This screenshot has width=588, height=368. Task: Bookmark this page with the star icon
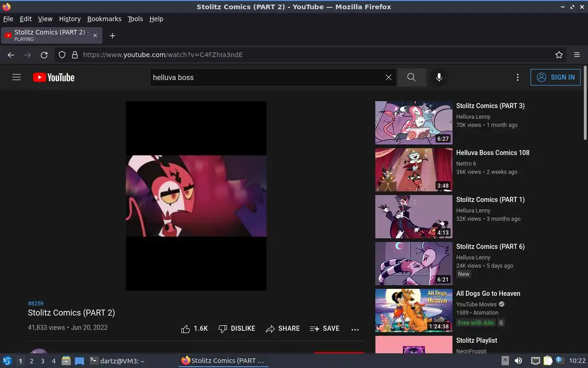click(x=559, y=55)
